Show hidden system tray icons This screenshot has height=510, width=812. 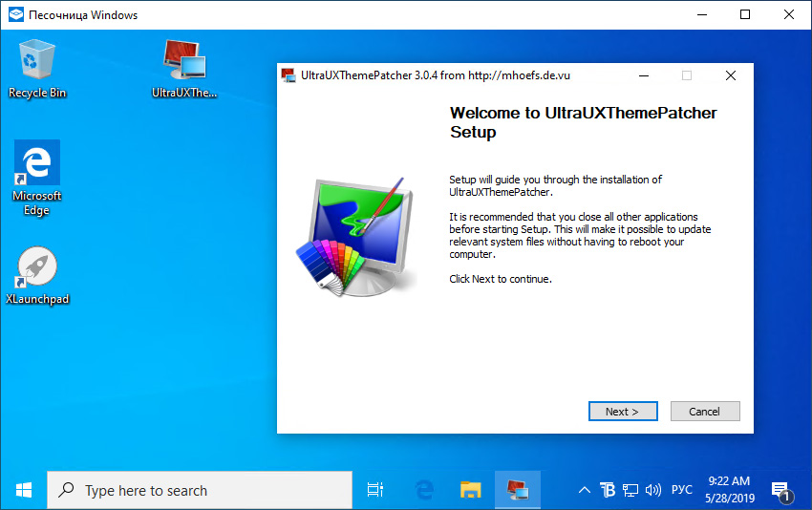click(584, 490)
